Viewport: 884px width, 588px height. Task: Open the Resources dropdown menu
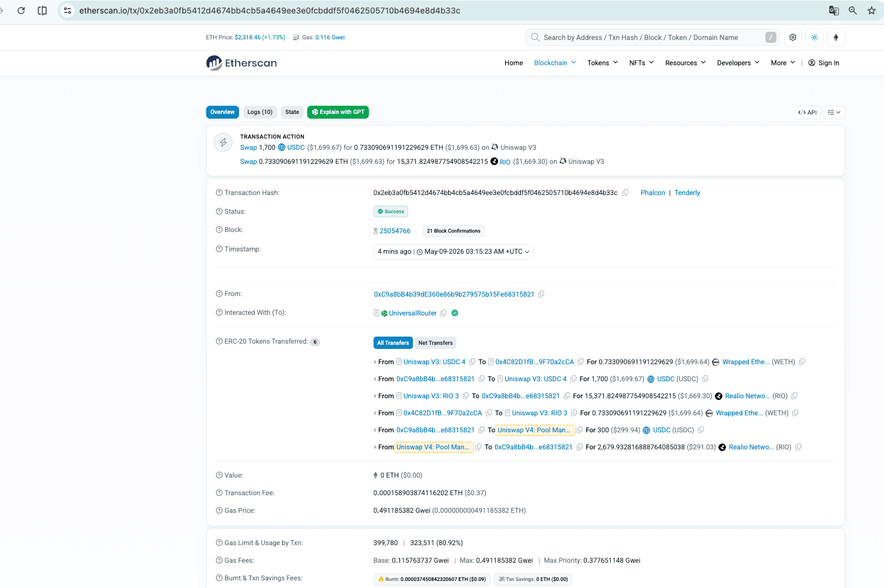click(685, 63)
